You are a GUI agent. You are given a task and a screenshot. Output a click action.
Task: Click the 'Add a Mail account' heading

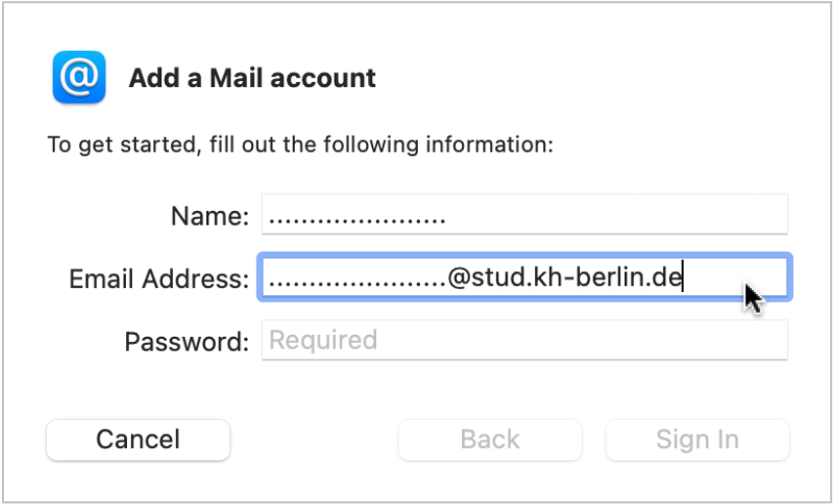[252, 78]
